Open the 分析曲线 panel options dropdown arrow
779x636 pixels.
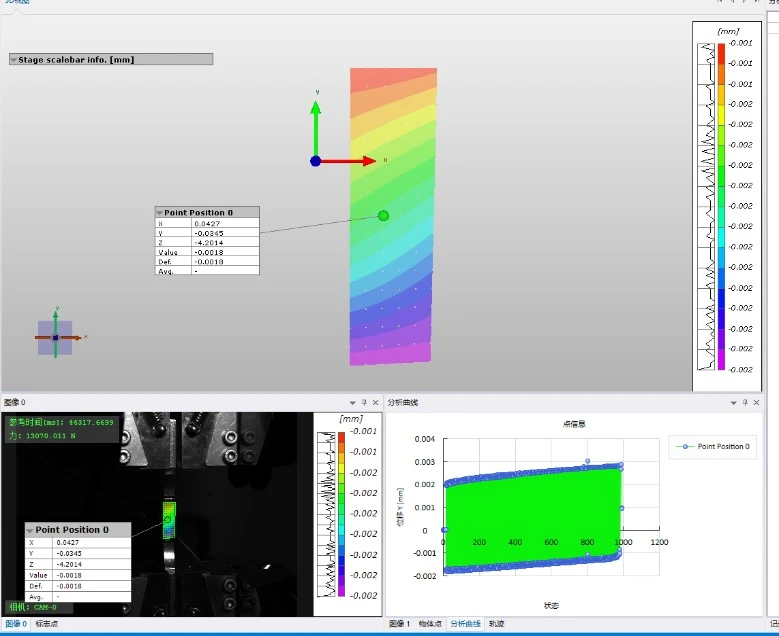click(733, 402)
